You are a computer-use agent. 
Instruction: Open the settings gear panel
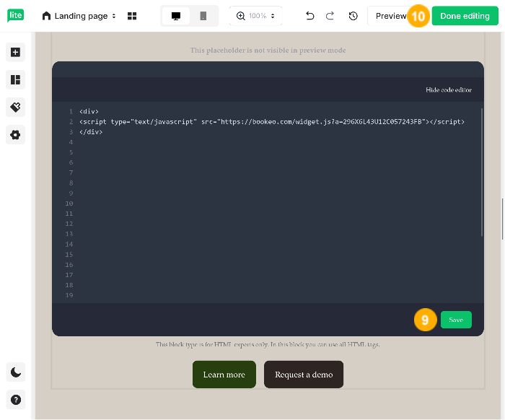pyautogui.click(x=15, y=135)
